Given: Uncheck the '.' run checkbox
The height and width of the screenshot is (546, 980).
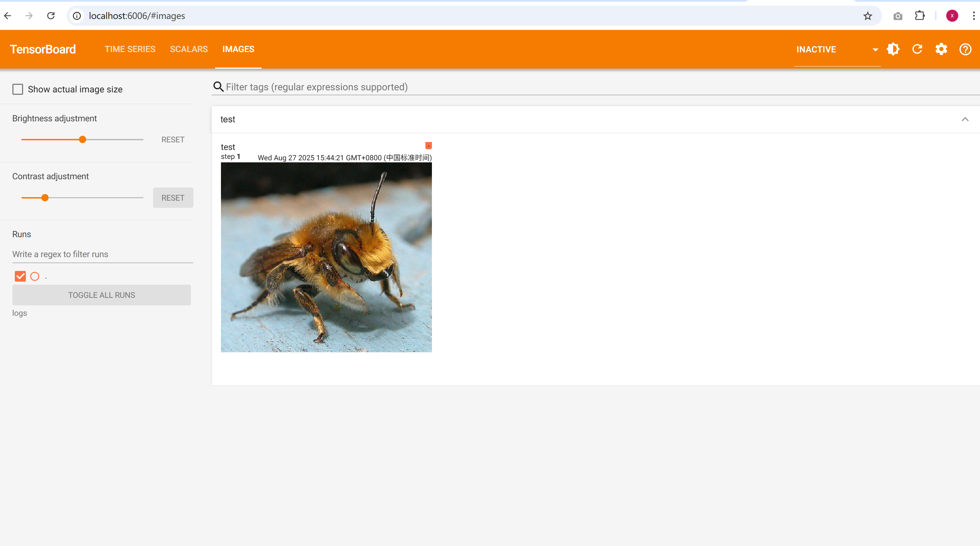Looking at the screenshot, I should pos(20,276).
